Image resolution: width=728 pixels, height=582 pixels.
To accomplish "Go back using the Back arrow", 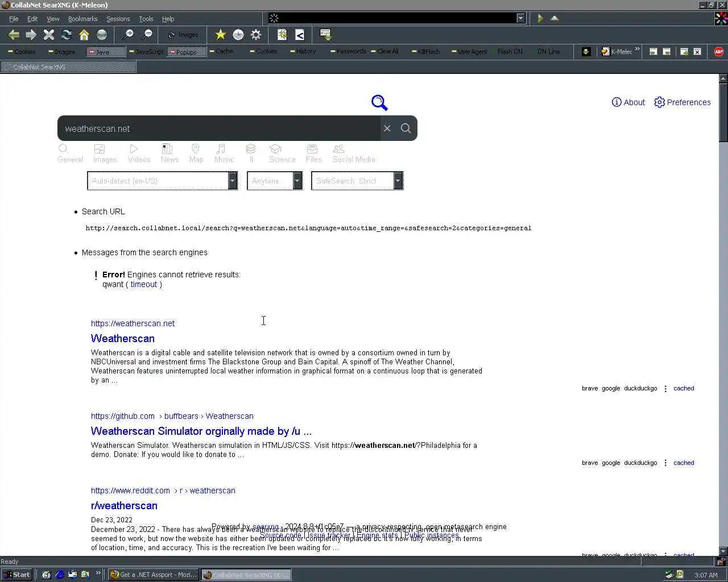I will [x=14, y=35].
